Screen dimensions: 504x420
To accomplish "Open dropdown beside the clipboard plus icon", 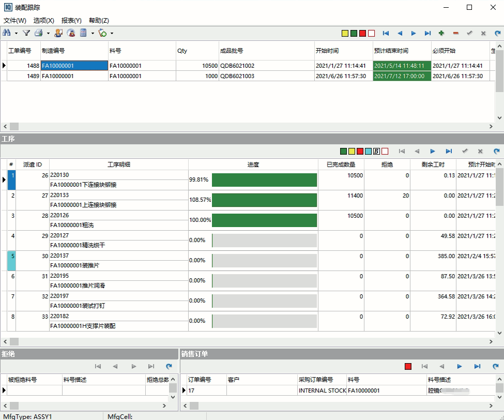I will pyautogui.click(x=112, y=33).
